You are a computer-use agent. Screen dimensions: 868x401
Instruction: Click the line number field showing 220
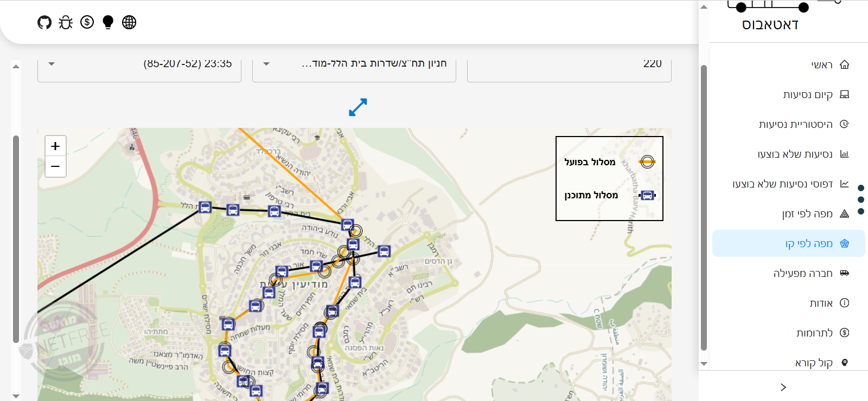coord(569,65)
